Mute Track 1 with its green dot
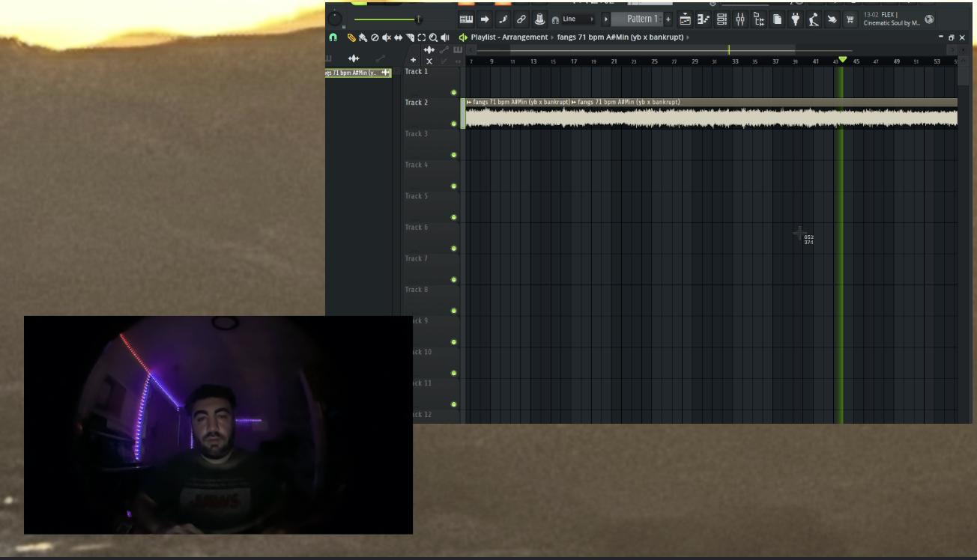The image size is (977, 560). [x=454, y=93]
